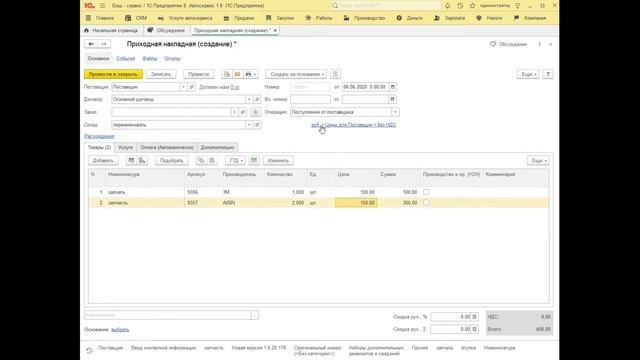Open the calendar picker for incoming number date
Screen dimensions: 640x360
coord(392,99)
